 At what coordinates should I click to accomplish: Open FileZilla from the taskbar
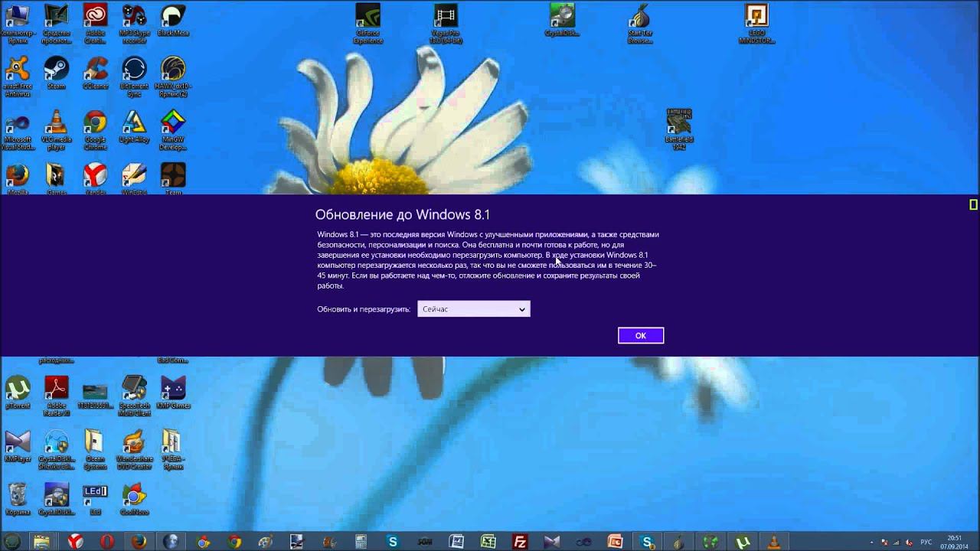[x=520, y=542]
